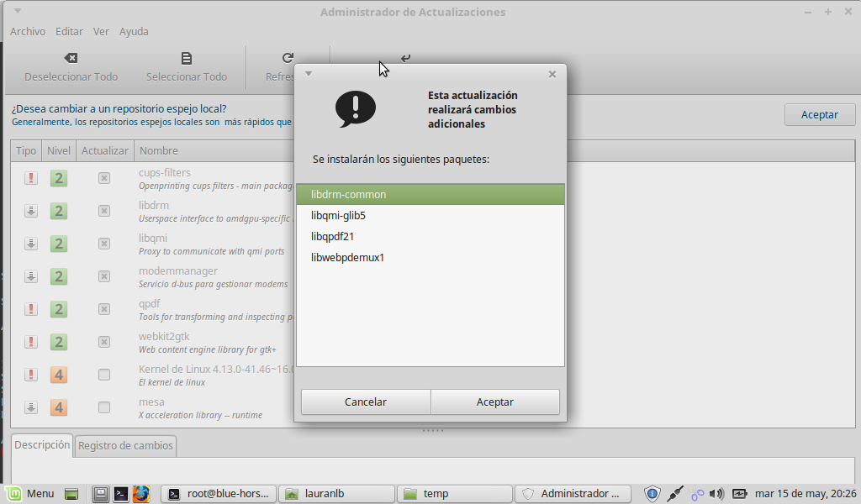Click the security type icon for cups-filters

31,178
